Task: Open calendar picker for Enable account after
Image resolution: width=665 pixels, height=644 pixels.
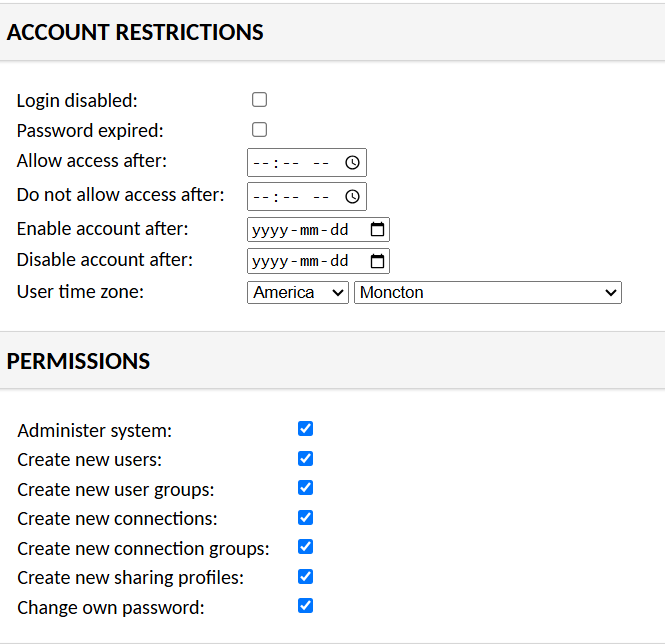Action: tap(377, 230)
